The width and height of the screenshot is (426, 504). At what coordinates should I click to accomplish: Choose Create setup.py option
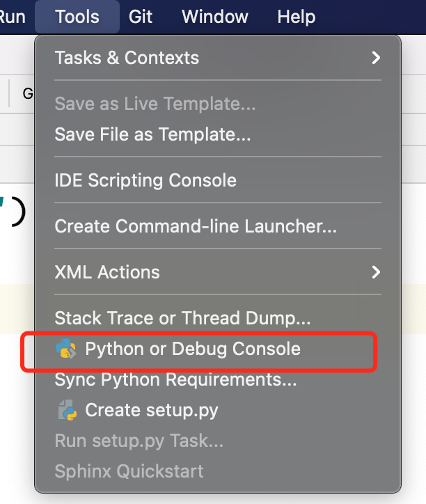click(x=218, y=410)
